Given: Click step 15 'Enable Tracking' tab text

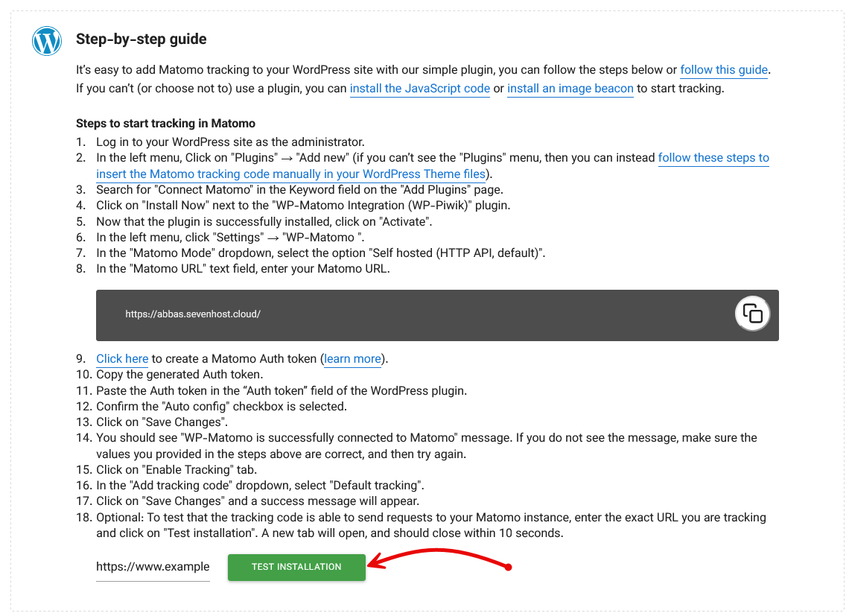Looking at the screenshot, I should (177, 470).
